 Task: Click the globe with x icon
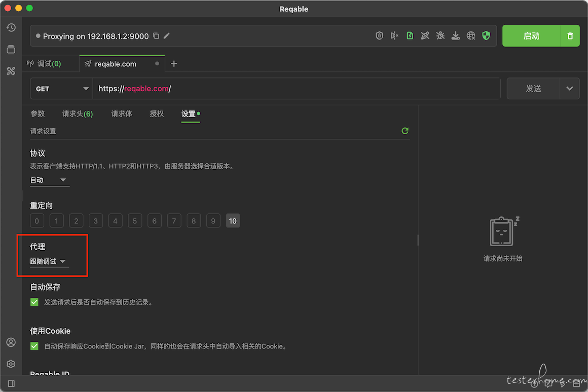[471, 36]
